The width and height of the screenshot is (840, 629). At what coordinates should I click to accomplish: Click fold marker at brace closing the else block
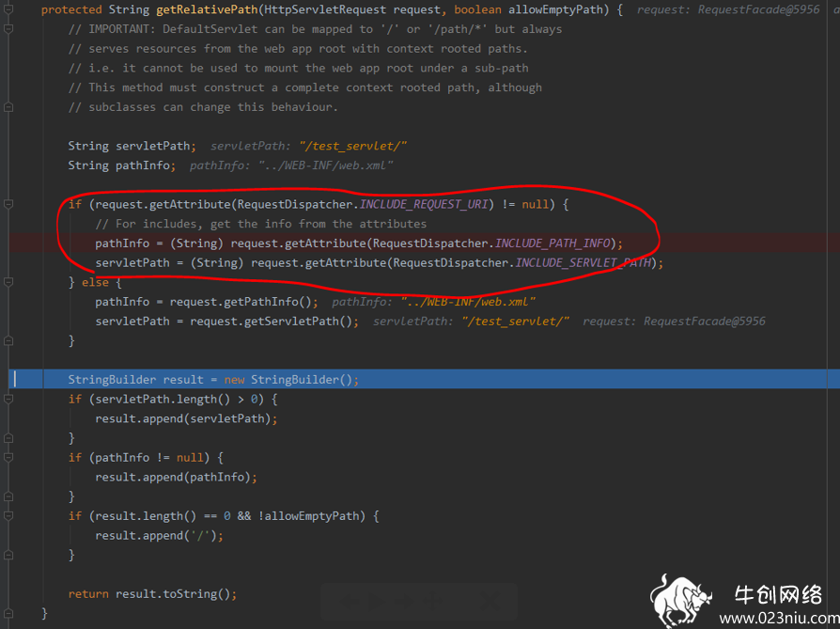[x=8, y=340]
